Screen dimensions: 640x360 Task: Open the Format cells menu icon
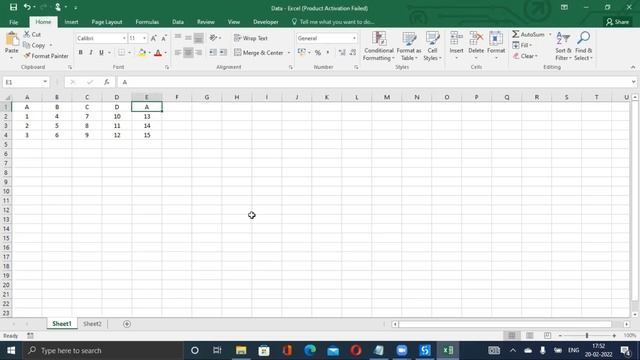tap(496, 38)
